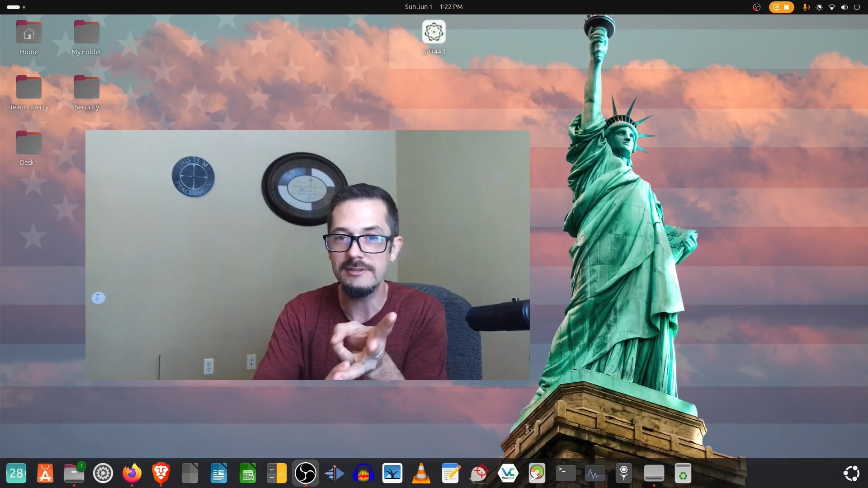Click the OBS recording tray indicator

(x=756, y=7)
